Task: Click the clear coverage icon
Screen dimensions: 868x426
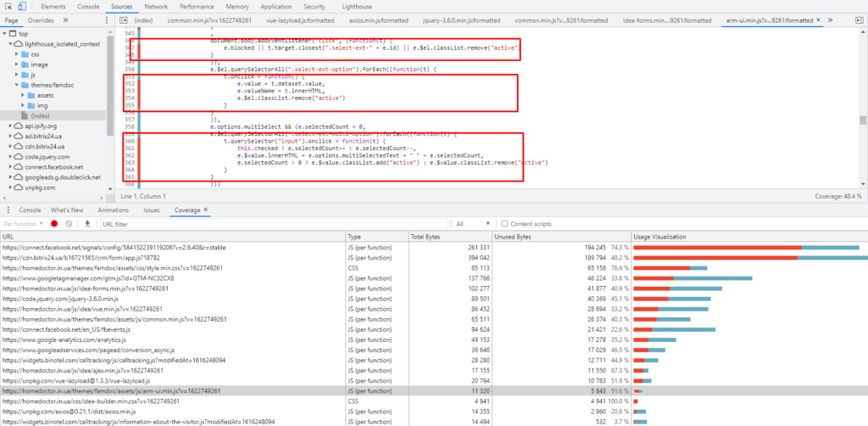Action: (x=69, y=224)
